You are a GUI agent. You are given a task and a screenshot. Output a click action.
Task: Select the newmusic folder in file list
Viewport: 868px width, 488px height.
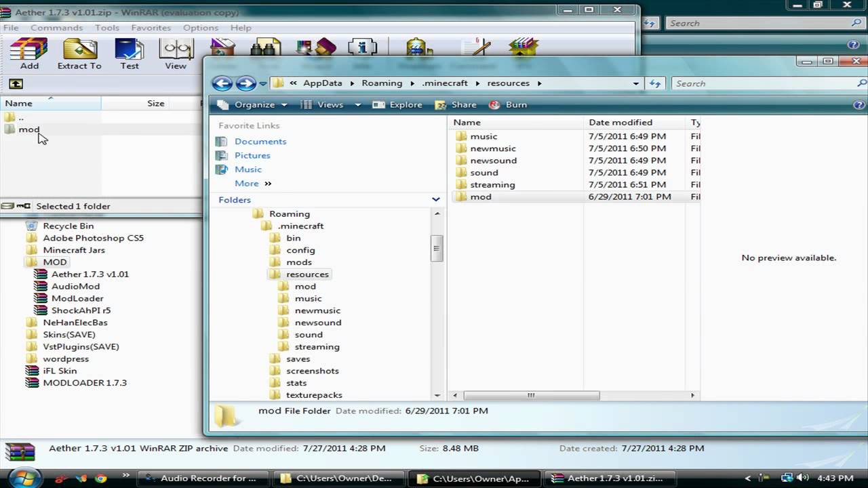(x=493, y=148)
